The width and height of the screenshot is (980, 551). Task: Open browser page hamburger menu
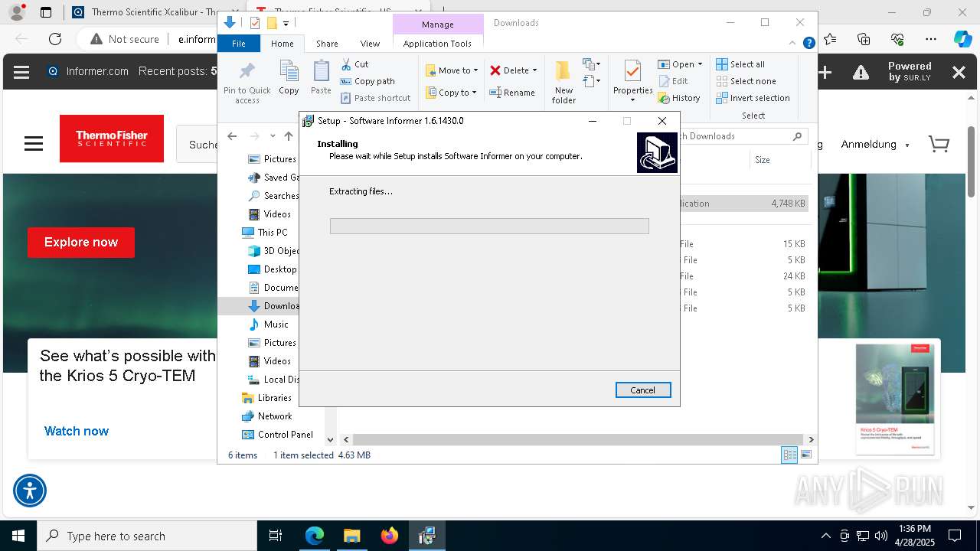click(33, 144)
